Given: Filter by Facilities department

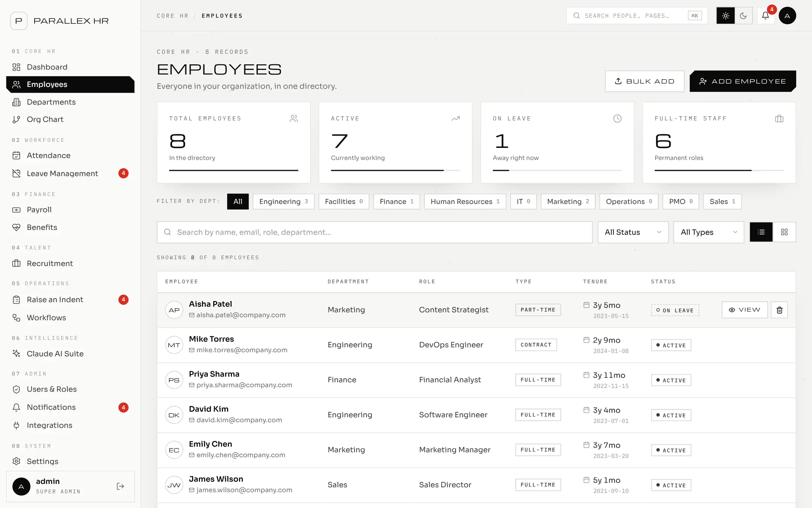Looking at the screenshot, I should tap(344, 202).
